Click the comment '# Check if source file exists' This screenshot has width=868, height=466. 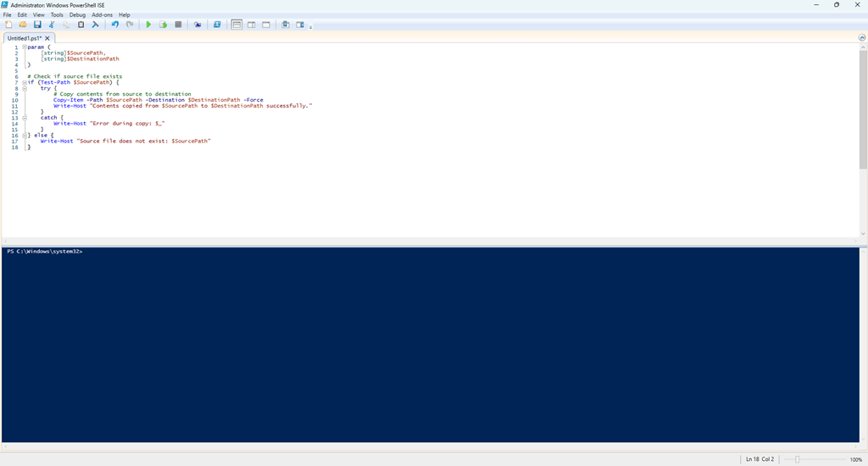pos(75,76)
